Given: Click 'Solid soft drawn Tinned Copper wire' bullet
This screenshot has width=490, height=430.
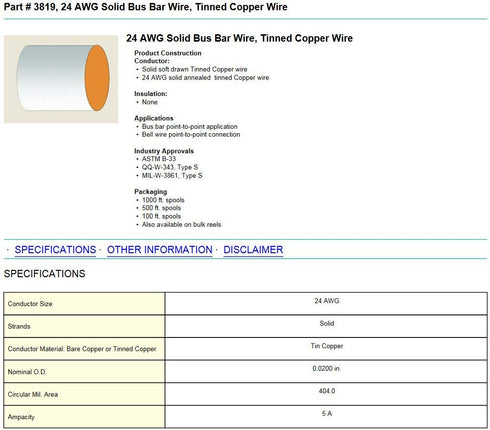Looking at the screenshot, I should (x=195, y=69).
